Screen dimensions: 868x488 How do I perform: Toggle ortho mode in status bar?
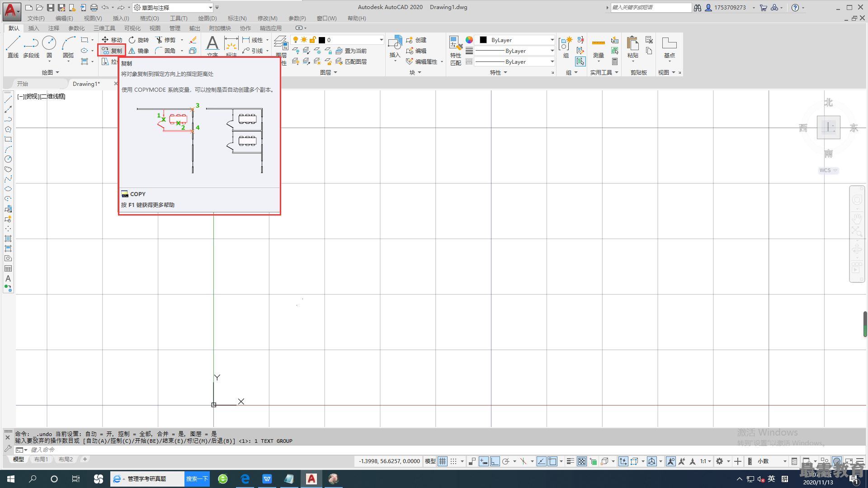pos(495,461)
